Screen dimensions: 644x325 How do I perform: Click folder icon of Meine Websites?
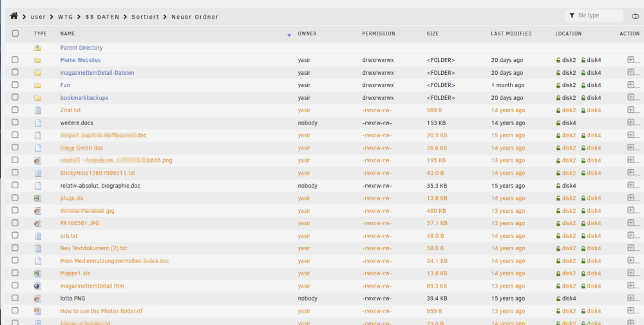click(x=38, y=61)
